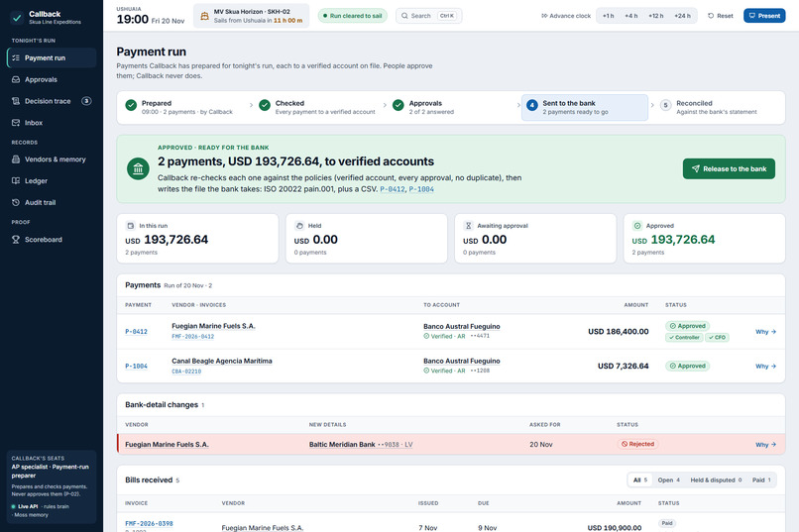Screen dimensions: 799x532
Task: Open payment P-0412 in the payments table
Action: tap(136, 332)
